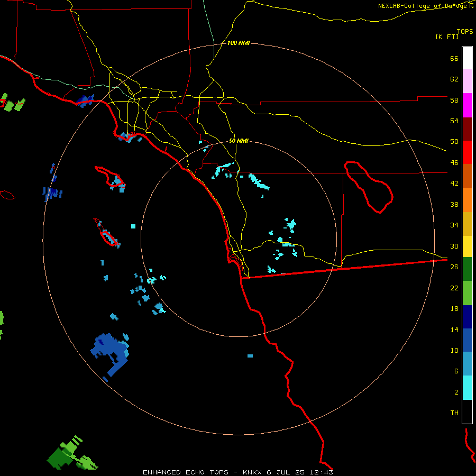The height and width of the screenshot is (476, 476).
Task: Select the bright orange color bar segment
Action: coord(467,200)
